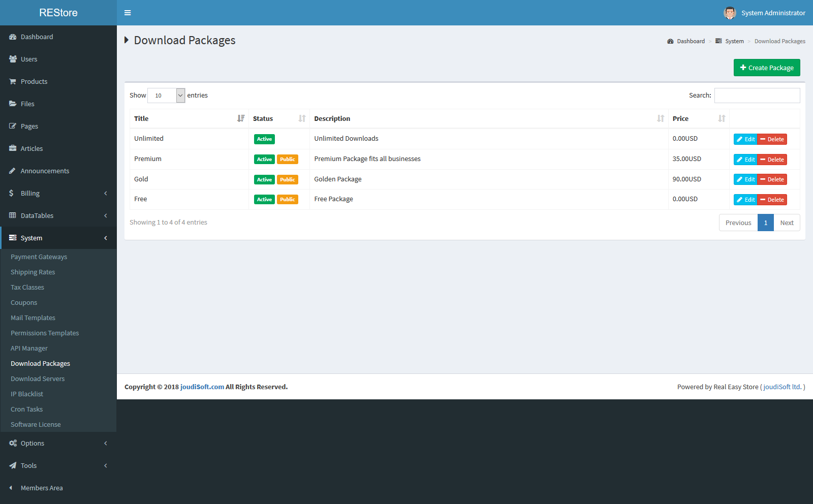Click the Announcements pencil icon in sidebar

[13, 171]
